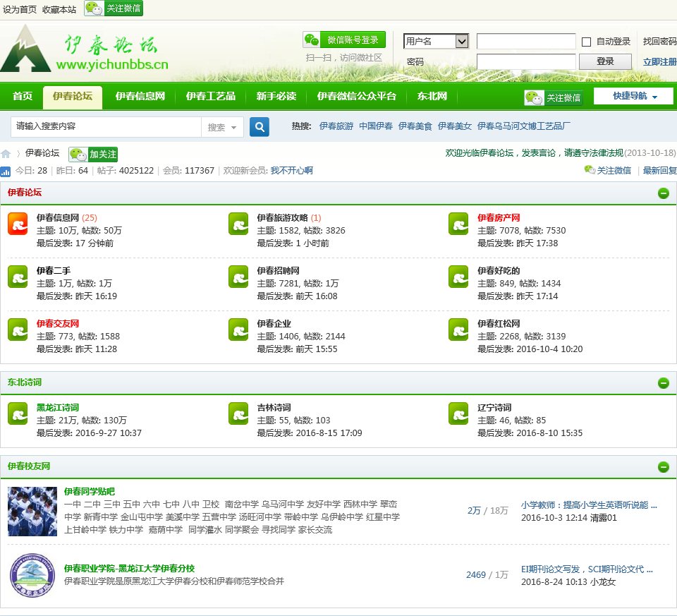This screenshot has height=616, width=677.
Task: Collapse the 东北诗词 section
Action: point(664,382)
